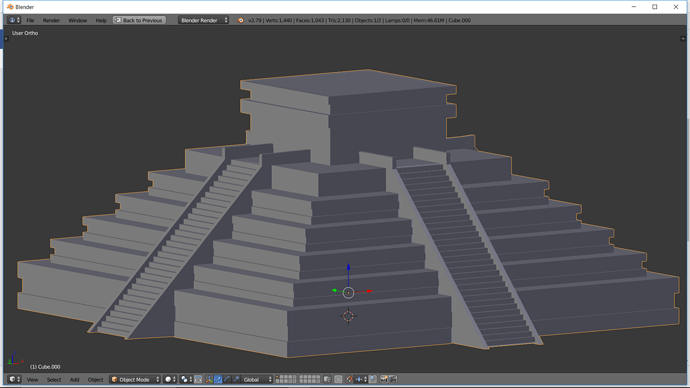Click the green Y-axis manipulator arrow

click(334, 290)
